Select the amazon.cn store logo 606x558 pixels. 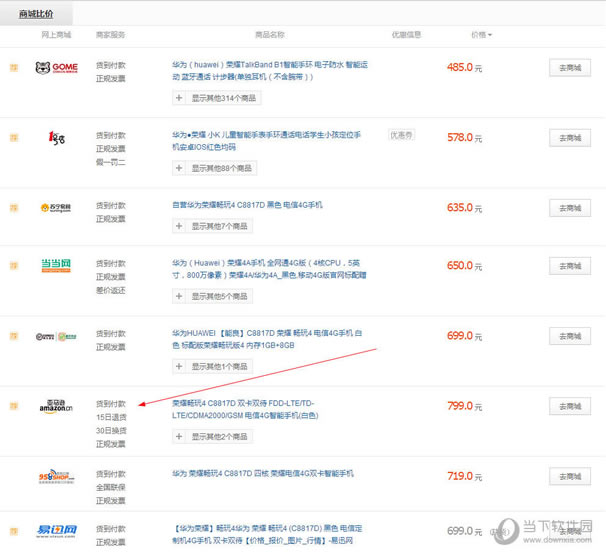(56, 406)
